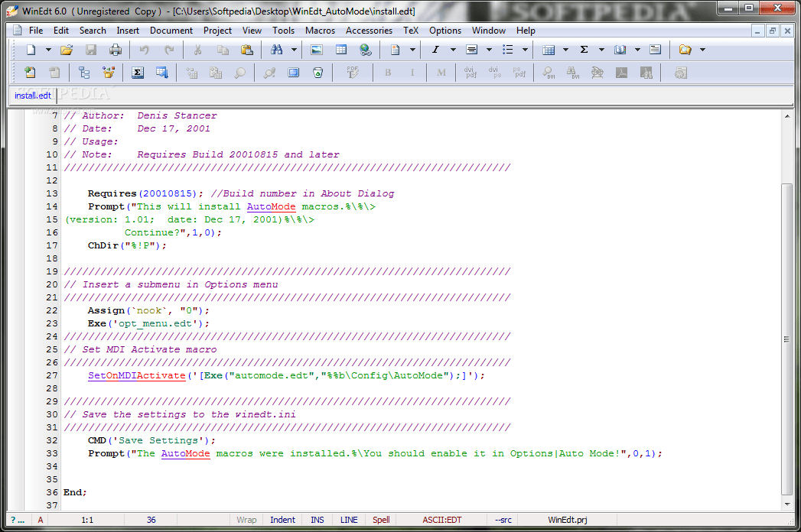Screen dimensions: 801x532
Task: Click the Paste clipboard icon
Action: [x=247, y=50]
